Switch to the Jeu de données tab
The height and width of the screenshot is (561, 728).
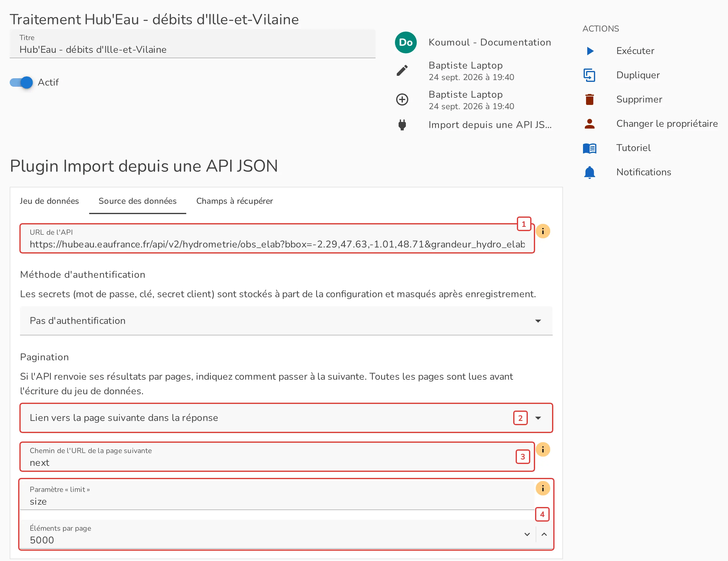point(49,201)
